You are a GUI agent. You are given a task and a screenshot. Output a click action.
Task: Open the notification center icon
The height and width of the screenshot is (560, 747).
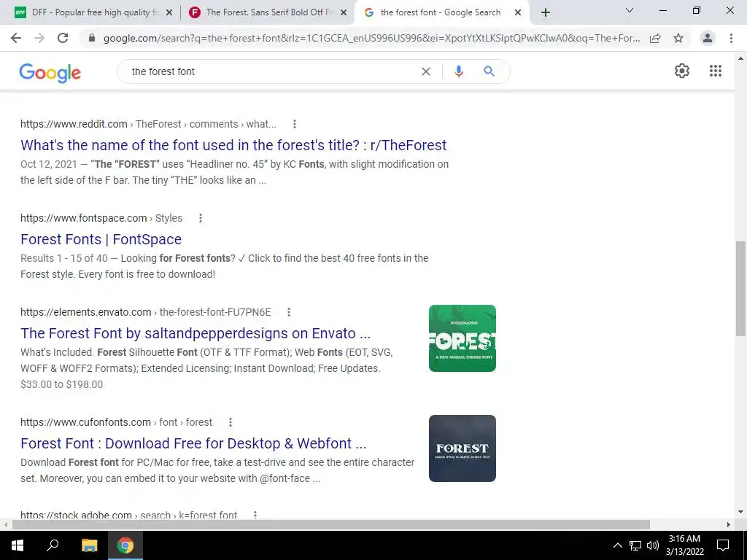point(723,545)
